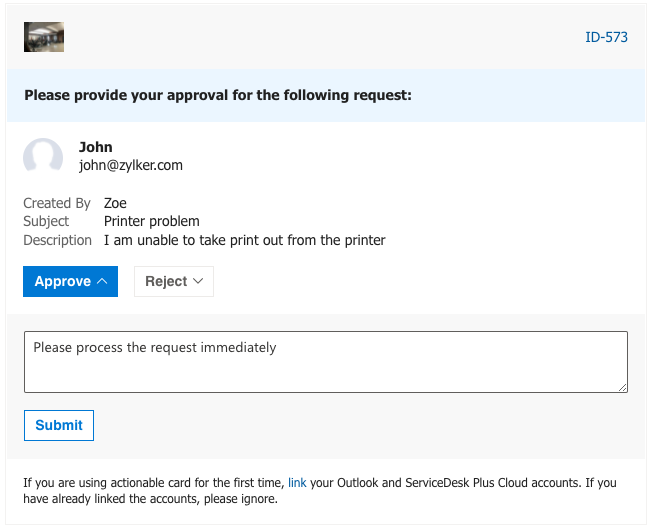This screenshot has height=530, width=654.
Task: Click the Created By field label
Action: (57, 203)
